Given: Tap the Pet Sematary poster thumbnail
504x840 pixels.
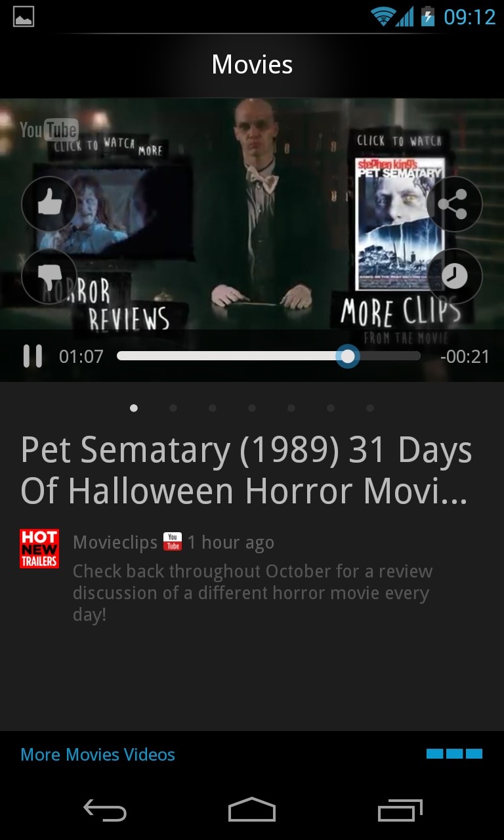Looking at the screenshot, I should click(x=400, y=224).
